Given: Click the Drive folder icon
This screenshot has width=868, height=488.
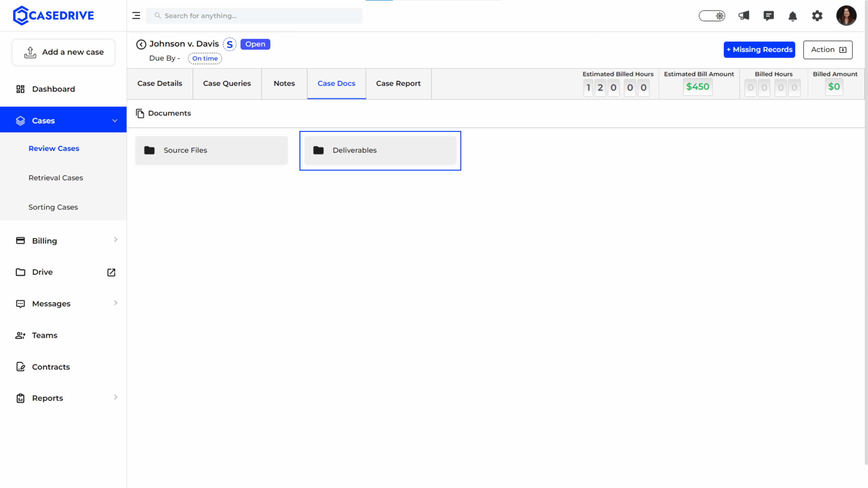Looking at the screenshot, I should 20,272.
